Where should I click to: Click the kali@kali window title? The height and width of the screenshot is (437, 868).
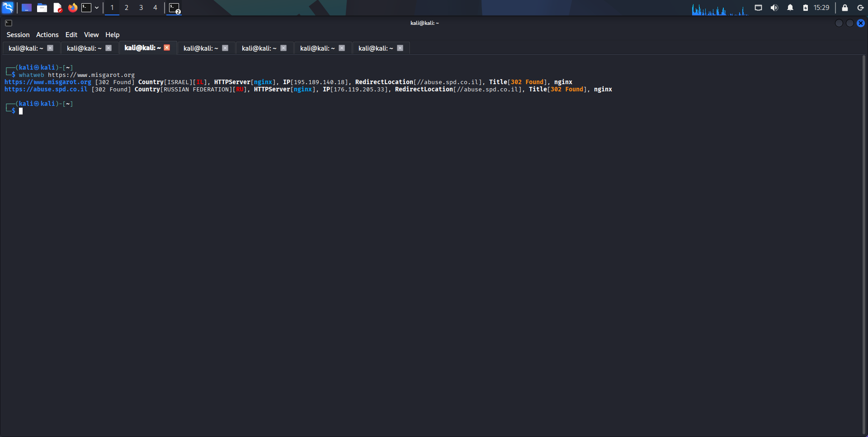[x=425, y=23]
